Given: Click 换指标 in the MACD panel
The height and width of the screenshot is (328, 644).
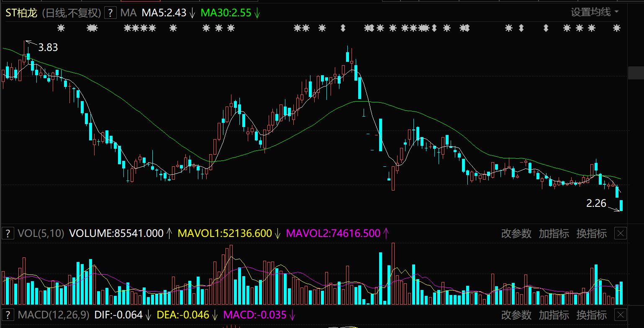Looking at the screenshot, I should pyautogui.click(x=591, y=315).
